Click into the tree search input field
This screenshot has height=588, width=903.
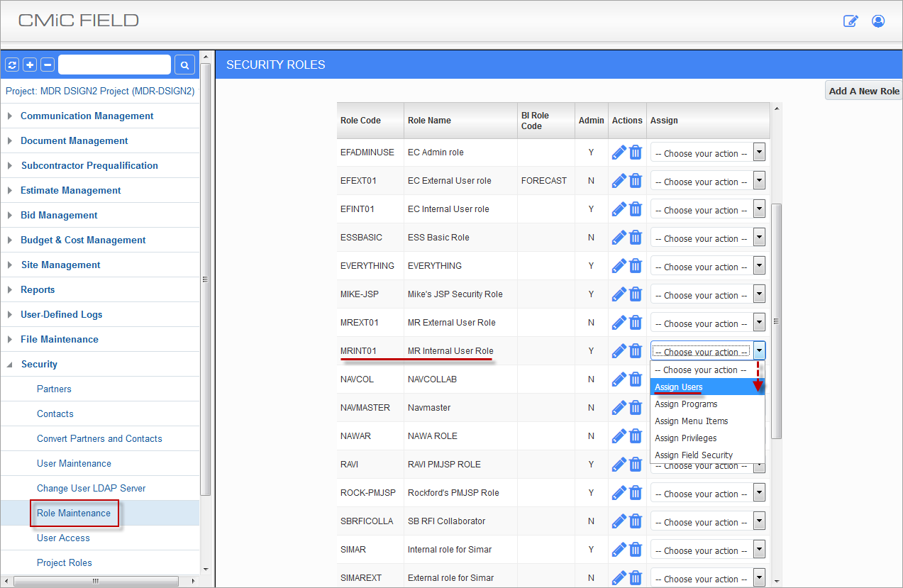(x=115, y=65)
